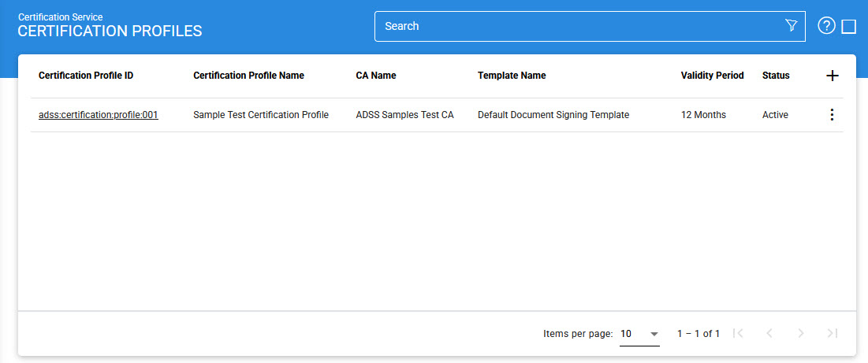Viewport: 868px width, 363px height.
Task: Add a new certification profile with plus icon
Action: pyautogui.click(x=832, y=76)
